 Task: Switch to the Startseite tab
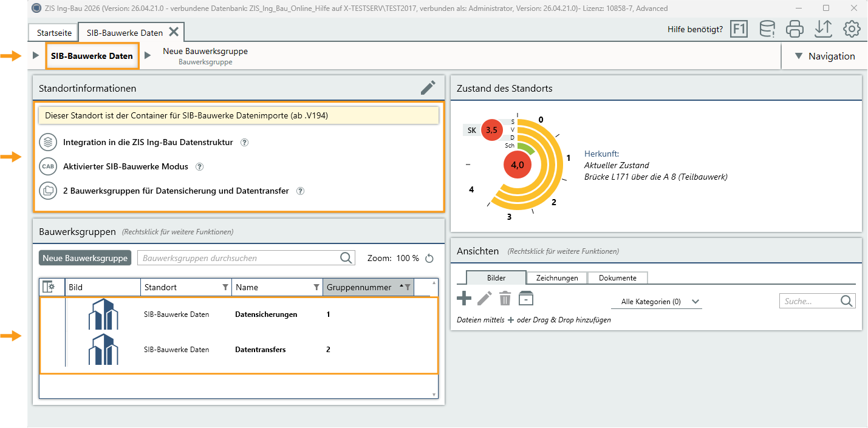click(x=54, y=33)
